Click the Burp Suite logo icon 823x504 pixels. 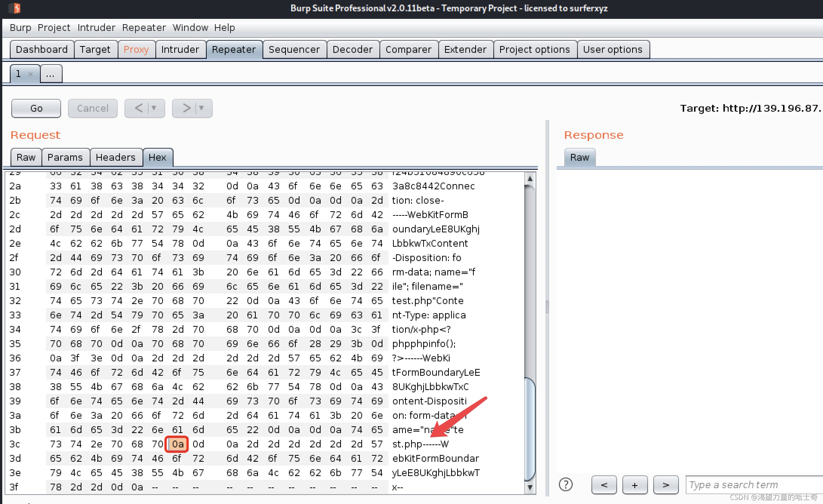tap(14, 8)
